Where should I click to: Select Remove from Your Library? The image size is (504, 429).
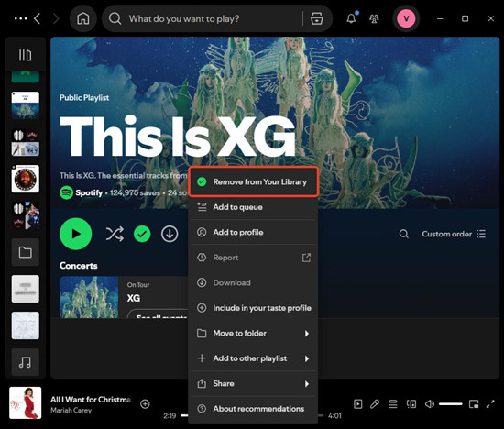tap(253, 181)
